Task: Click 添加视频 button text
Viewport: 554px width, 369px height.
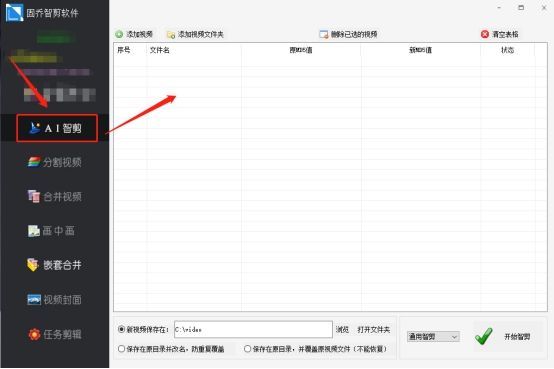Action: click(140, 34)
